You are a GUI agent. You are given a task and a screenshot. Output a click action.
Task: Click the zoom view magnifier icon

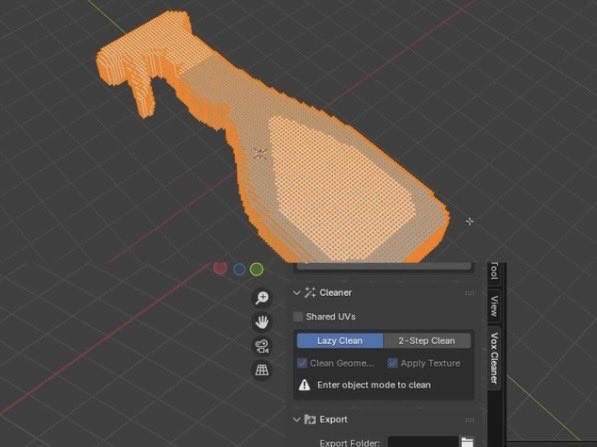click(x=262, y=297)
